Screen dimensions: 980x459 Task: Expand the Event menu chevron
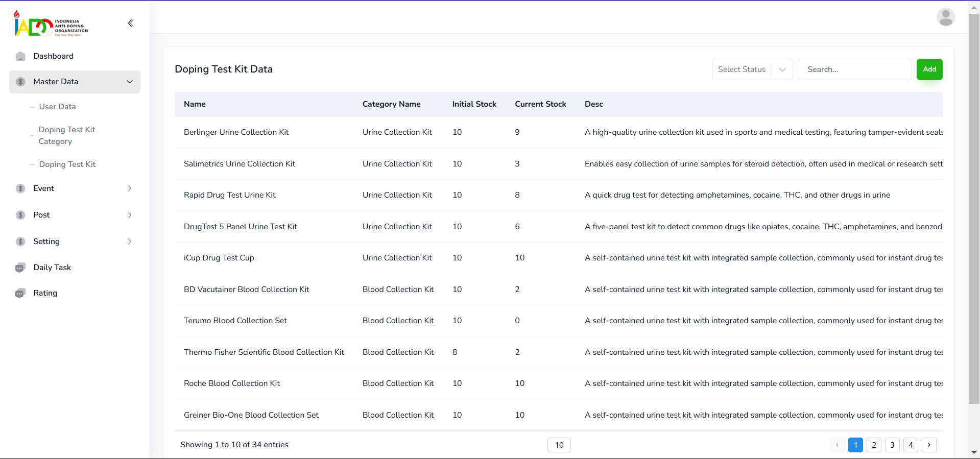[x=130, y=188]
